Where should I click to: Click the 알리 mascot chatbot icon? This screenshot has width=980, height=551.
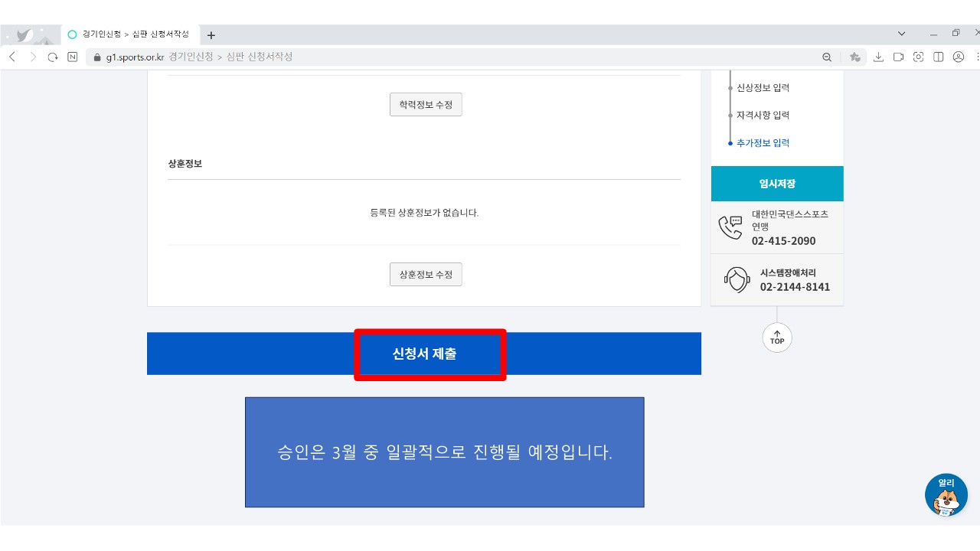coord(946,495)
